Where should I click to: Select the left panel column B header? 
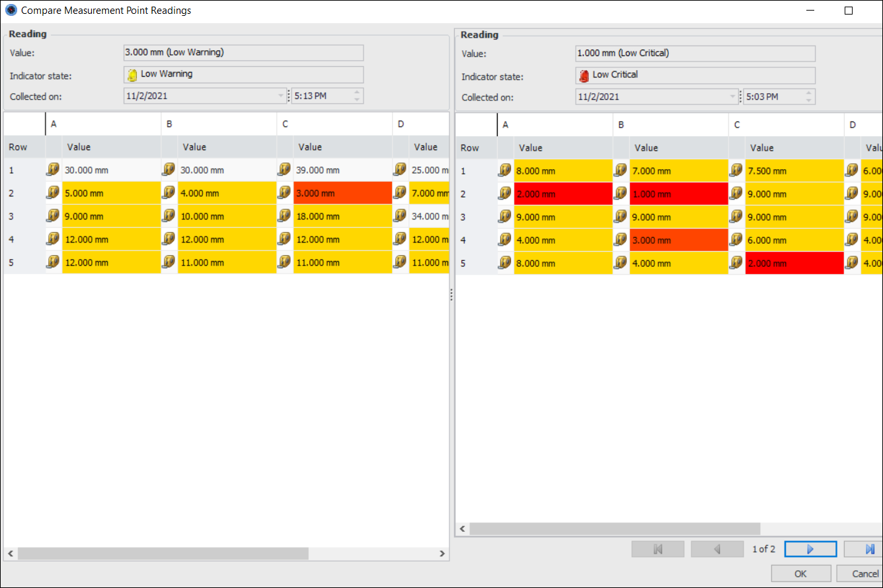[x=218, y=124]
